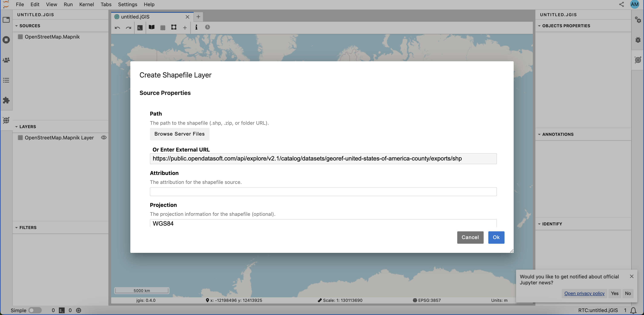Click the Browse Server Files button
The height and width of the screenshot is (315, 644).
[180, 134]
